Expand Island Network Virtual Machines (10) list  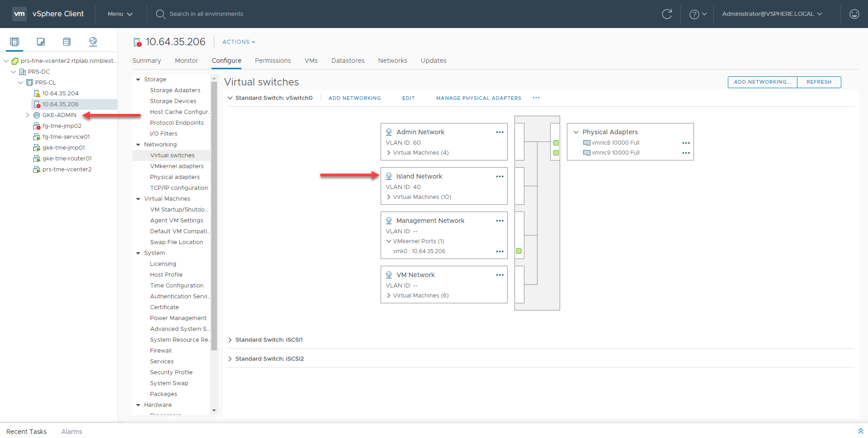pyautogui.click(x=389, y=197)
